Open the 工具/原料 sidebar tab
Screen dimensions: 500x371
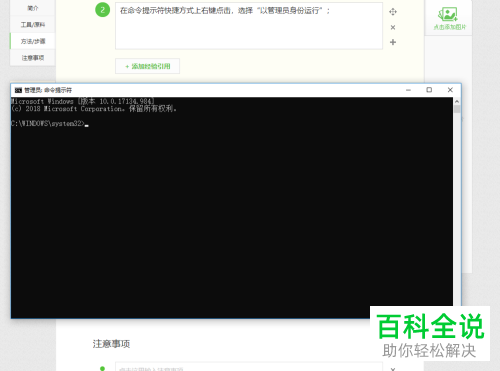[32, 25]
